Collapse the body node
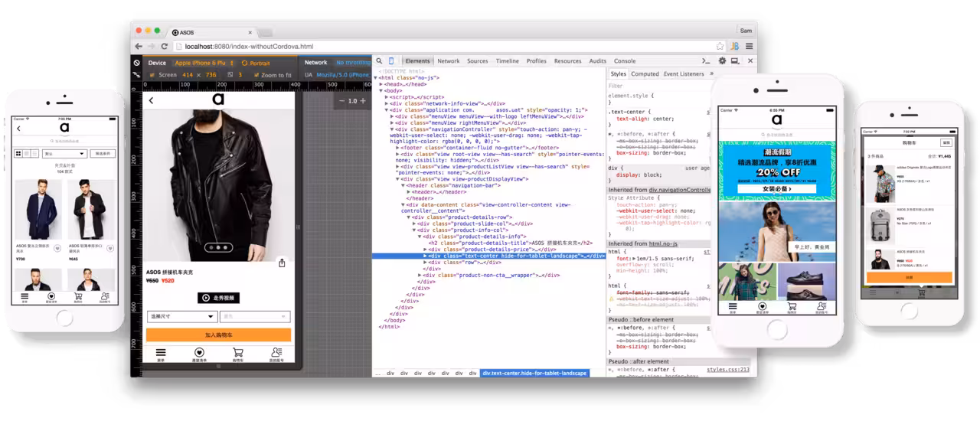 click(381, 90)
